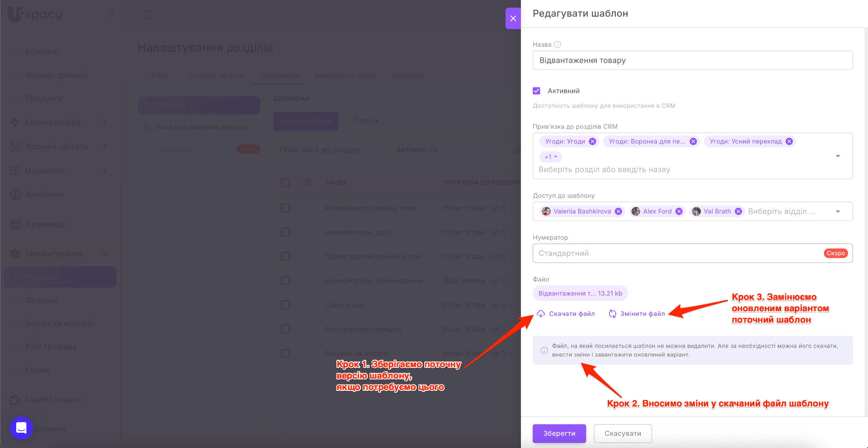Click the download file cloud icon
This screenshot has width=868, height=448.
click(541, 314)
